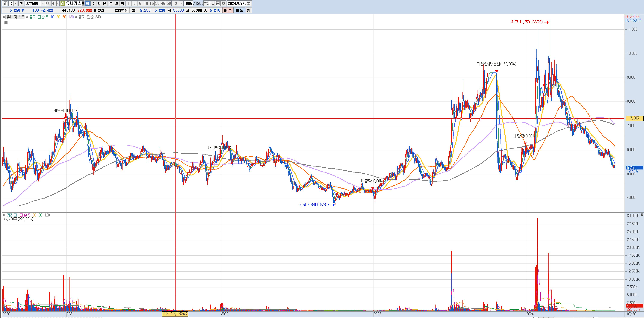This screenshot has height=318, width=644.
Task: Expand the stock code 077500 dropdown
Action: pos(43,3)
